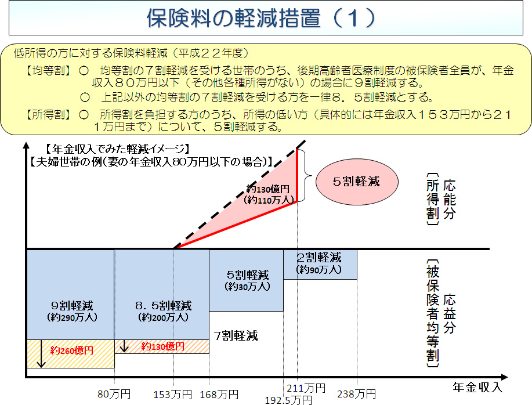Click the red 約260億円 striped label
532x405 pixels.
(72, 350)
